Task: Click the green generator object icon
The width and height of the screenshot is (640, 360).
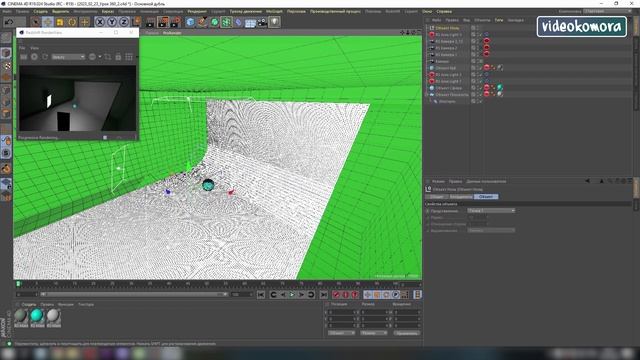Action: click(215, 22)
